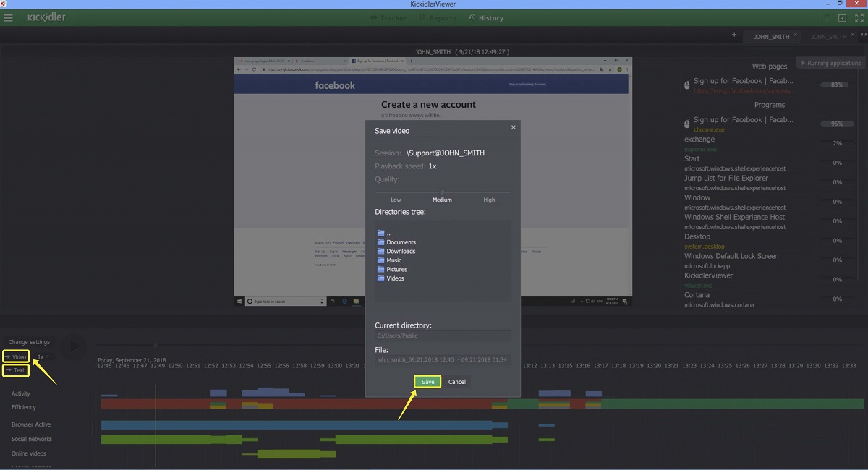868x470 pixels.
Task: Expand the Running applications panel
Action: click(830, 63)
